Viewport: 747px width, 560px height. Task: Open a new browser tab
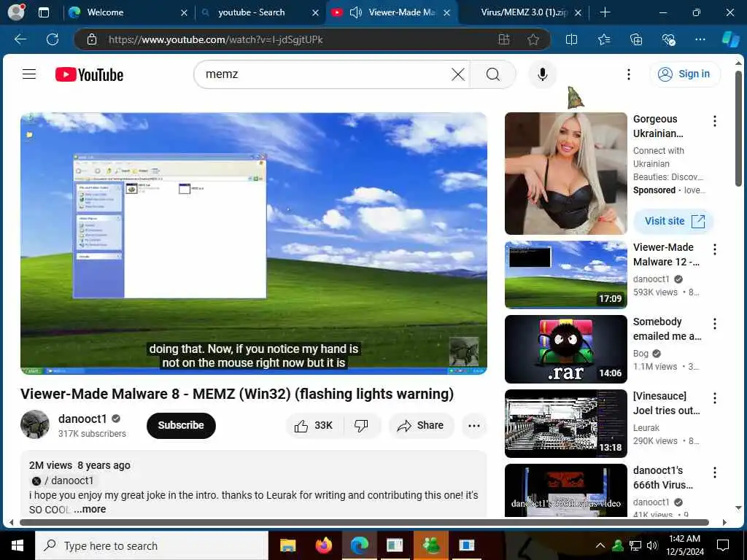(x=605, y=12)
